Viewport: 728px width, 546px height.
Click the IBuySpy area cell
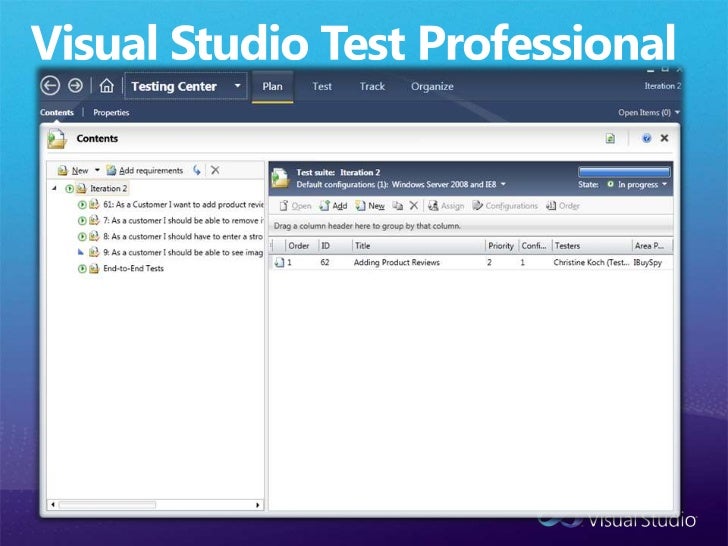648,262
